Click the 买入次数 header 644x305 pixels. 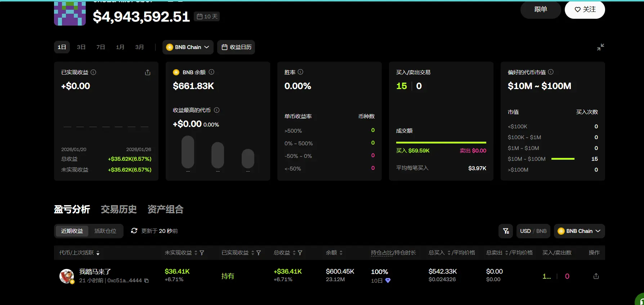(587, 112)
